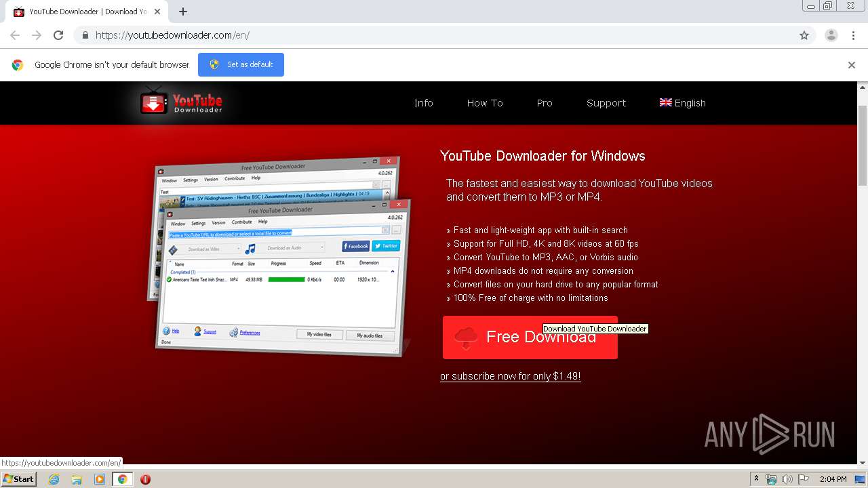
Task: Close the YouTube Downloader tab
Action: (158, 12)
